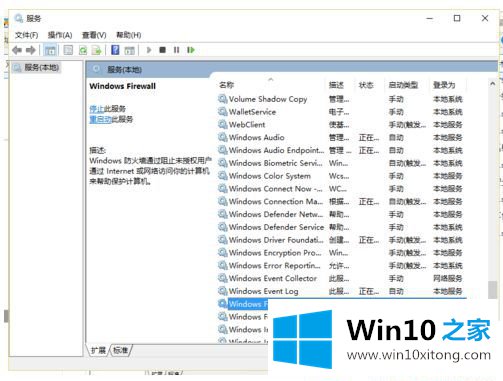Screen dimensions: 503x381
Task: Click the Forward arrow in the toolbar
Action: pos(31,50)
